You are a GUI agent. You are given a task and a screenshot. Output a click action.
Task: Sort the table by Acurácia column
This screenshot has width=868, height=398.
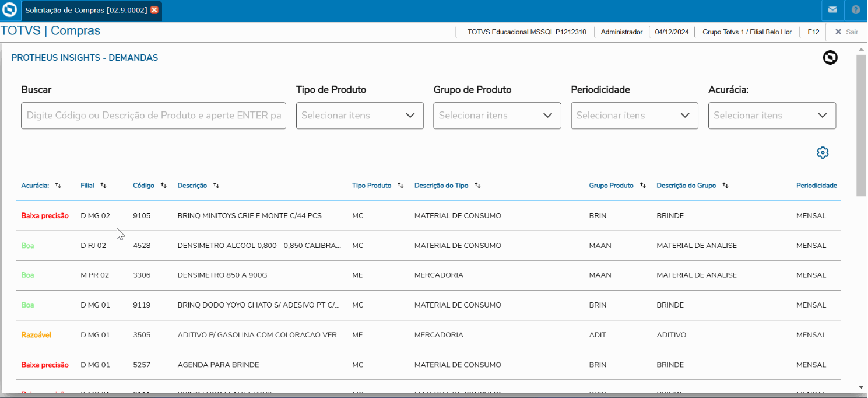(x=58, y=186)
